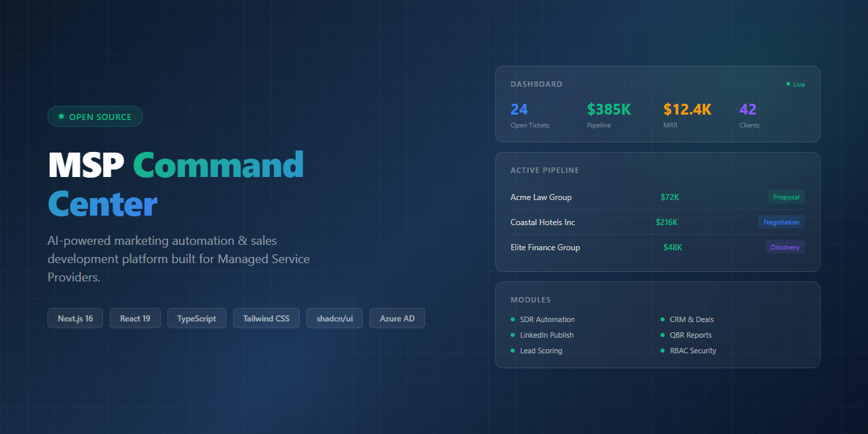Select the Coastal Hotels Inc row
This screenshot has height=434, width=868.
[x=658, y=222]
